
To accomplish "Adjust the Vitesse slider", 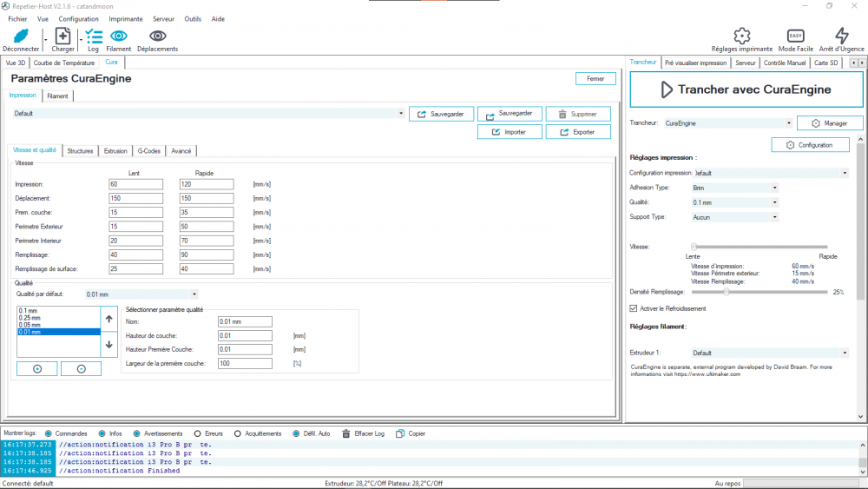I will (694, 247).
